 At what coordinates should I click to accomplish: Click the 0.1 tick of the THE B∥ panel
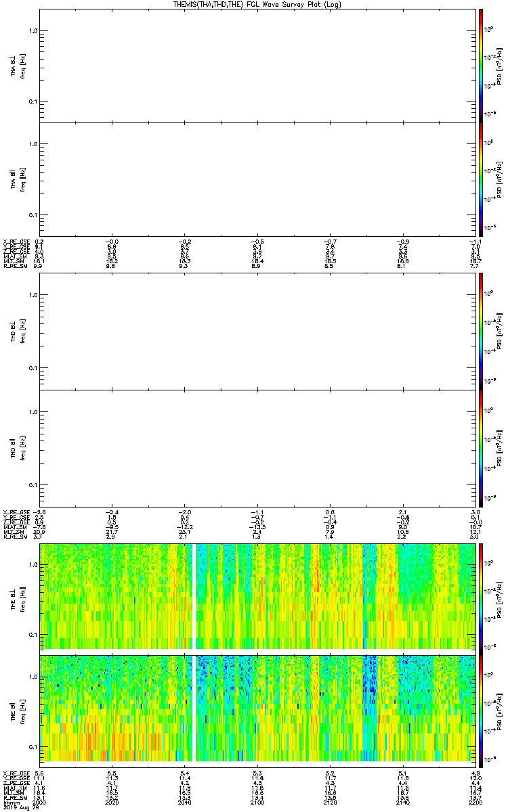[33, 747]
